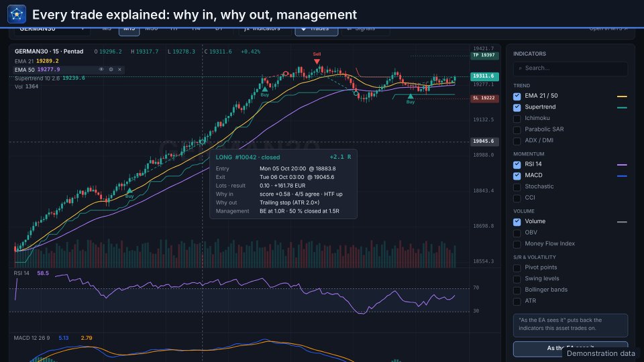Click the green Supertrend color swatch

[622, 107]
